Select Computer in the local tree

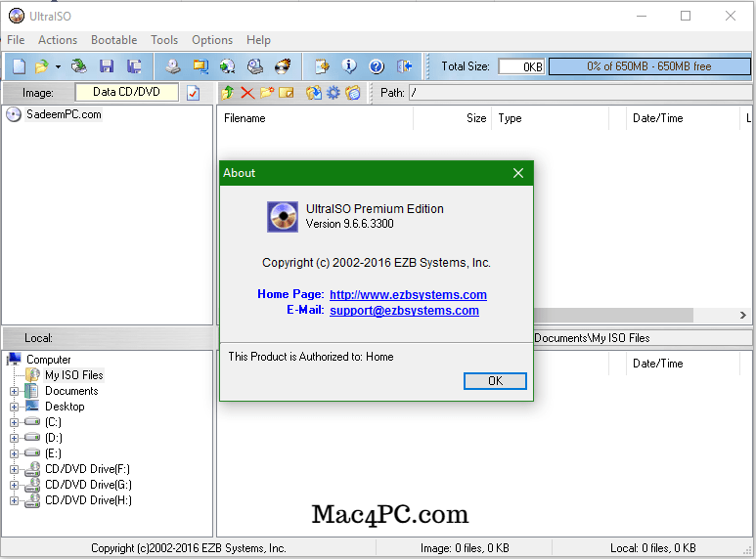pyautogui.click(x=48, y=360)
